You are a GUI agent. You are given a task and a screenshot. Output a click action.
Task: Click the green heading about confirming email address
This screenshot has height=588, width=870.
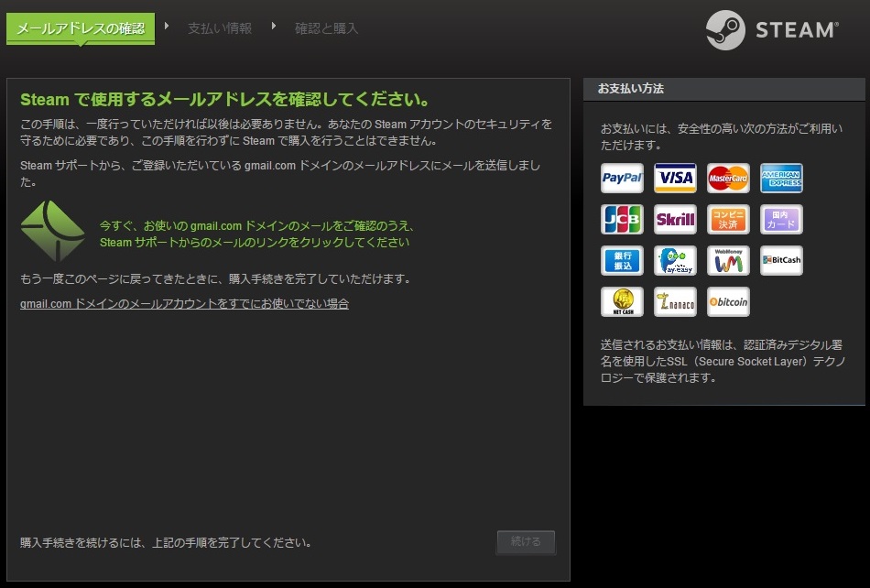click(x=225, y=99)
